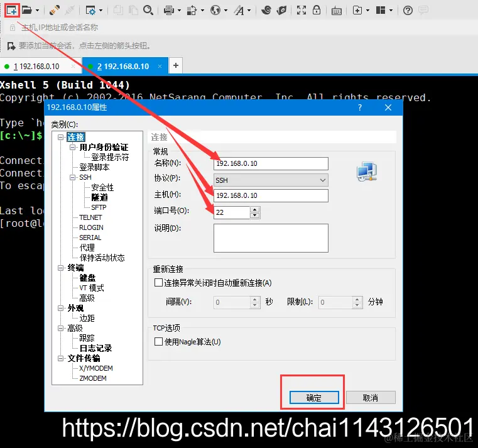Click the New session icon in toolbar
This screenshot has width=478, height=448.
pyautogui.click(x=12, y=11)
